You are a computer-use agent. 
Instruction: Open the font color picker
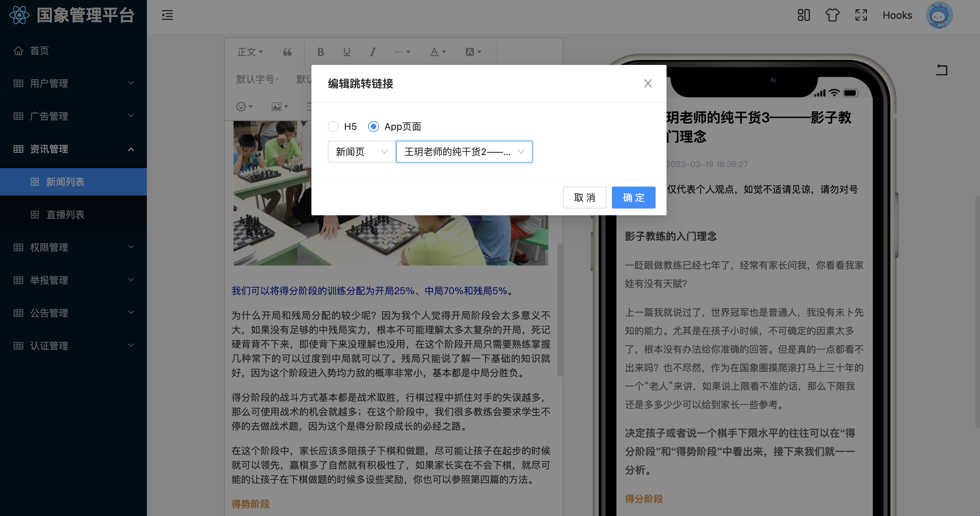(x=438, y=52)
